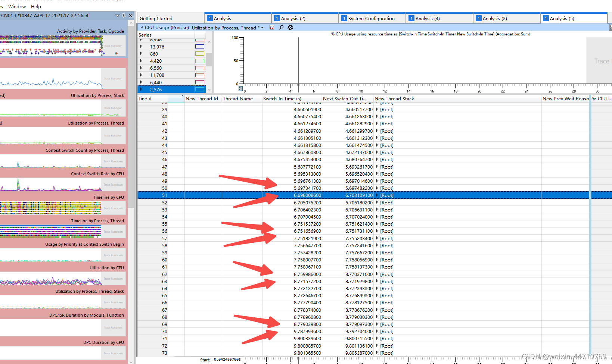
Task: Click Graph Explorer scroll up arrow
Action: tap(131, 23)
